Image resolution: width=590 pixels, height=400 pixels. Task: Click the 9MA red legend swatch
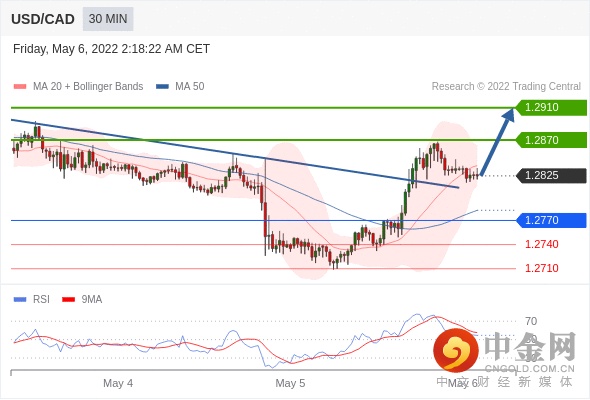pyautogui.click(x=68, y=300)
